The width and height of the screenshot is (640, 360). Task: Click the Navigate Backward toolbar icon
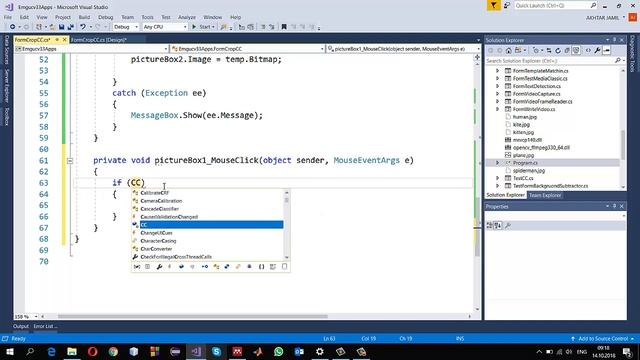(13, 27)
